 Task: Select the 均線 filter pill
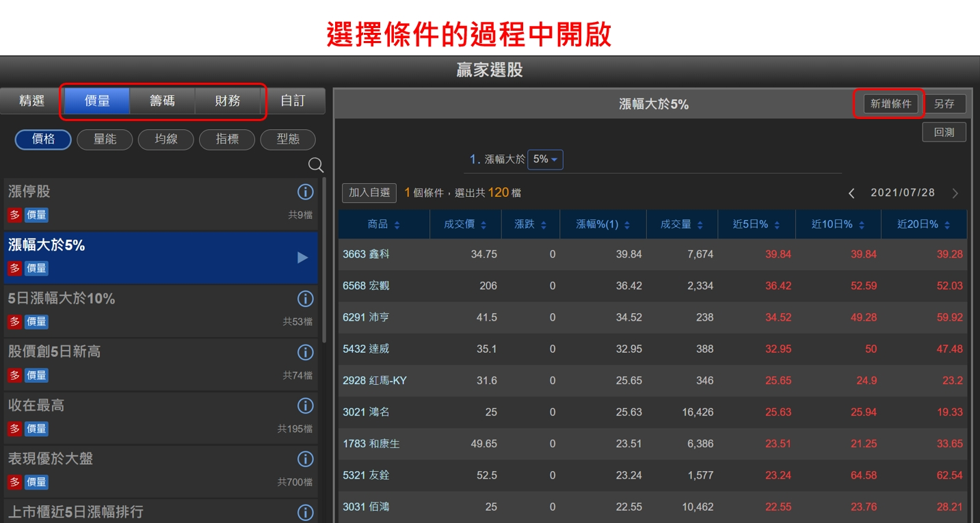[x=166, y=139]
